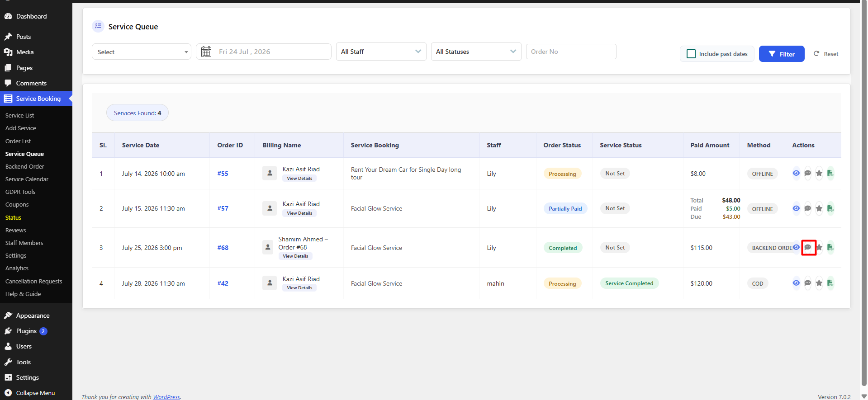The width and height of the screenshot is (868, 400).
Task: Click the PDF invoice icon for order #57
Action: click(830, 208)
